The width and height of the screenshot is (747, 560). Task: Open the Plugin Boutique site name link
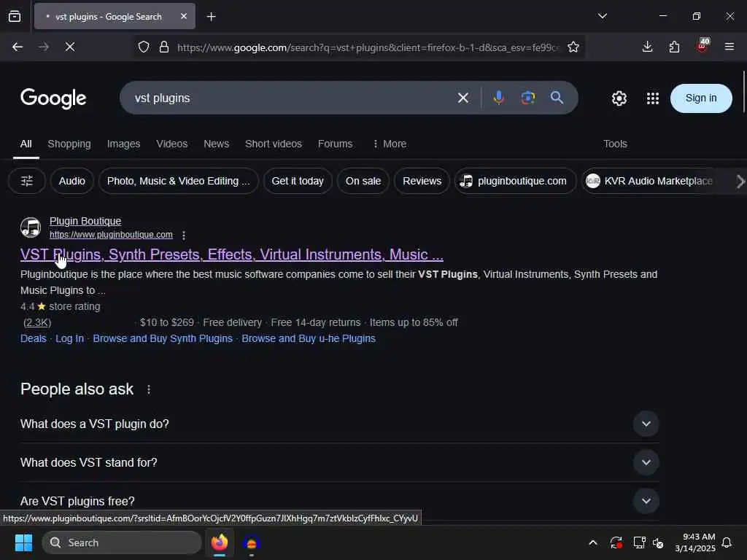tap(85, 221)
